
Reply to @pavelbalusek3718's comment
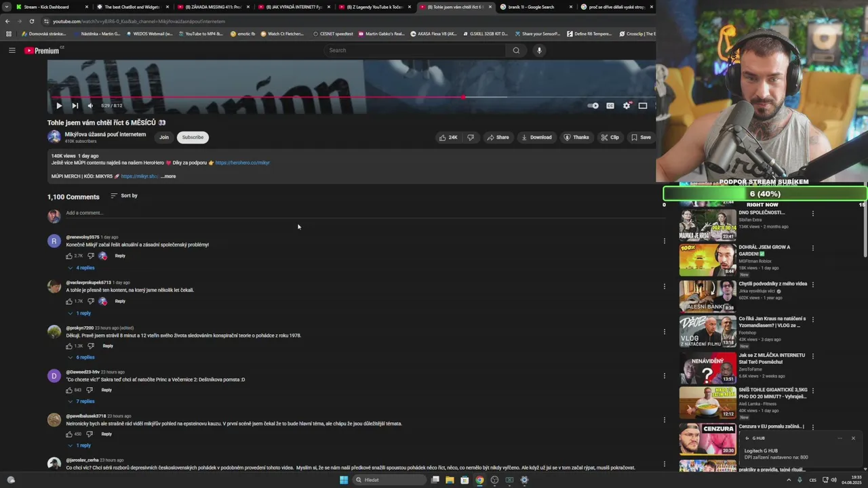(x=106, y=434)
